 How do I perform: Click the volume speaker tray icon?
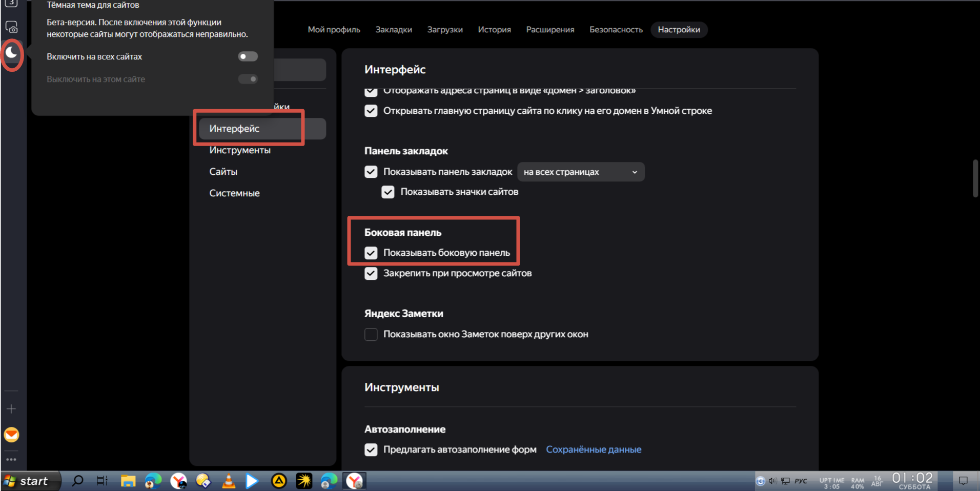(772, 481)
